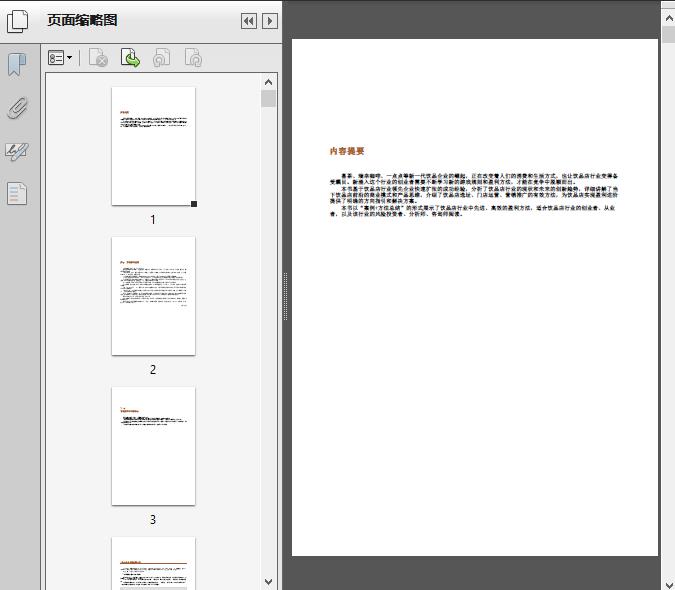The height and width of the screenshot is (590, 675).
Task: Select the partially visible fourth page thumbnail
Action: 153,563
